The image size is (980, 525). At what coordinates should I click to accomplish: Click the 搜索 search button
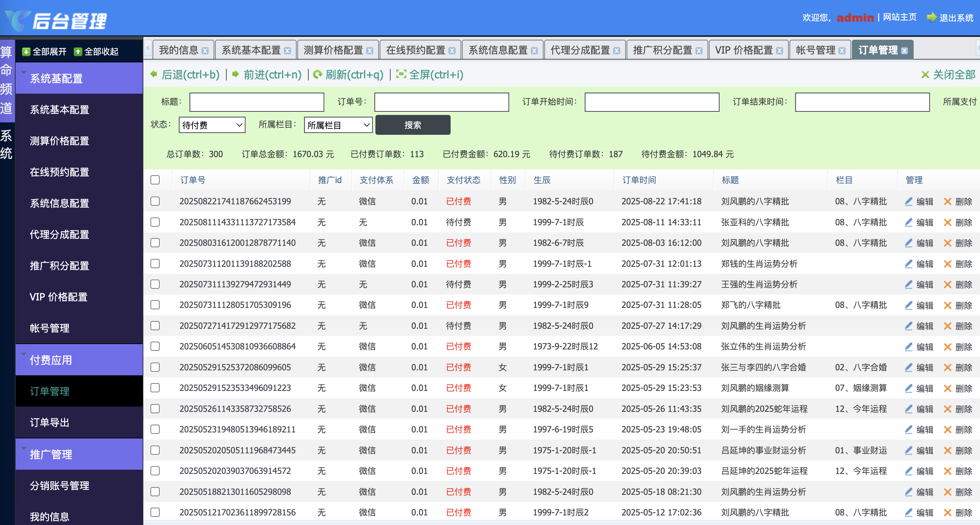click(412, 125)
